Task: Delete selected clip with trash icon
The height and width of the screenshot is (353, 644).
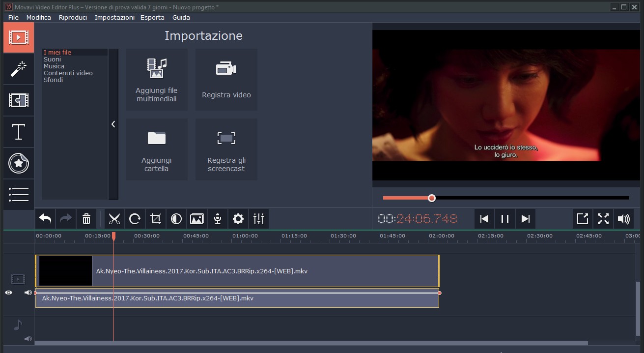Action: click(86, 219)
